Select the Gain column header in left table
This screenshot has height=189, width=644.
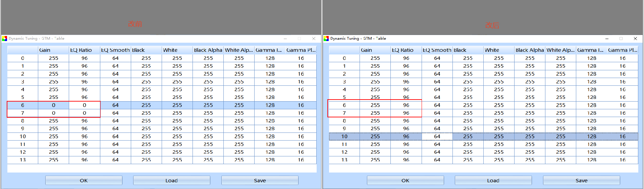[54, 50]
